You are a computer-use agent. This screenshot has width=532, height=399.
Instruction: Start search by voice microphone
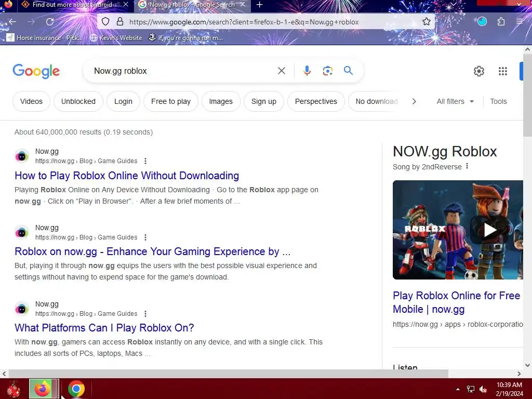(307, 71)
